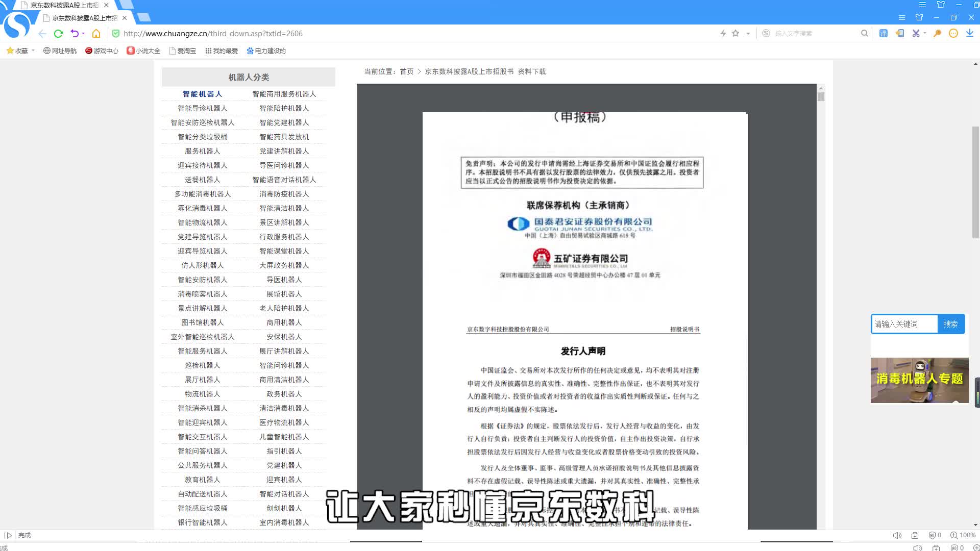The width and height of the screenshot is (980, 551).
Task: Toggle the status bar sound speaker icon
Action: (x=897, y=535)
